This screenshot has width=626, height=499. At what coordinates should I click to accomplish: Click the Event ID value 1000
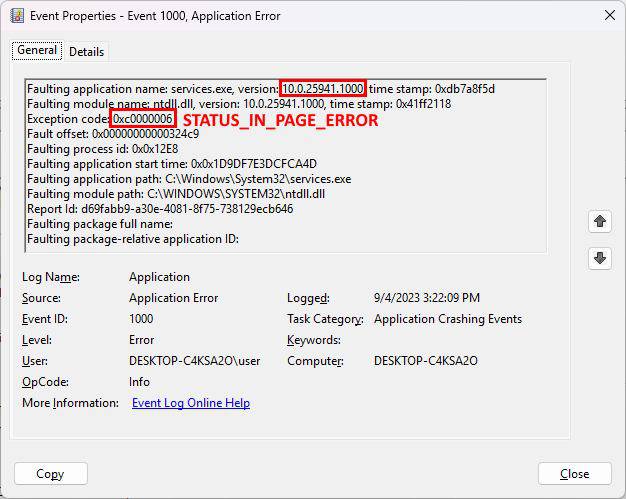pos(141,319)
